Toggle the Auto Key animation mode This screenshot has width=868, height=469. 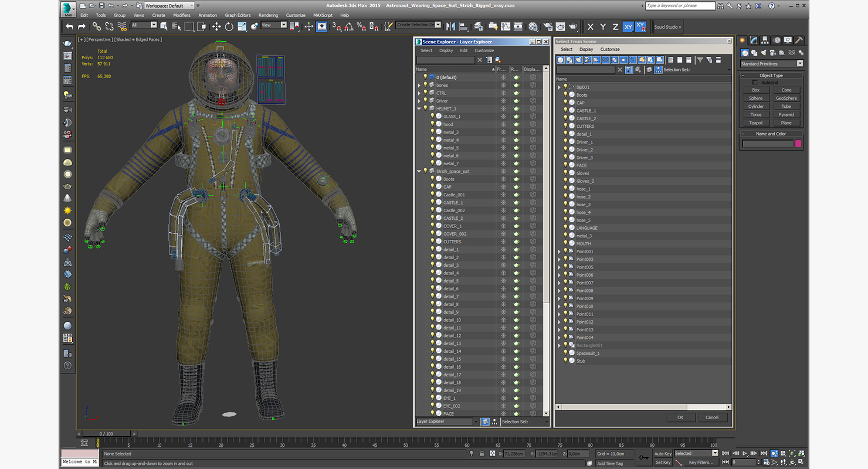click(x=663, y=454)
